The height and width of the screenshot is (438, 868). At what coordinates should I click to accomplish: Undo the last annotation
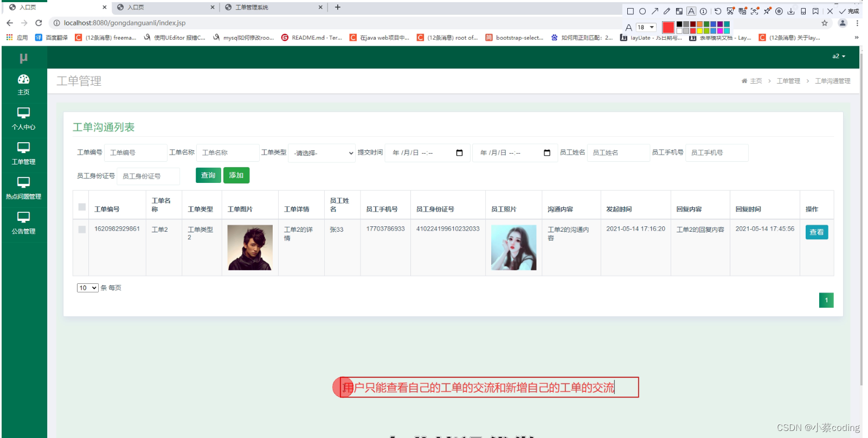tap(718, 11)
